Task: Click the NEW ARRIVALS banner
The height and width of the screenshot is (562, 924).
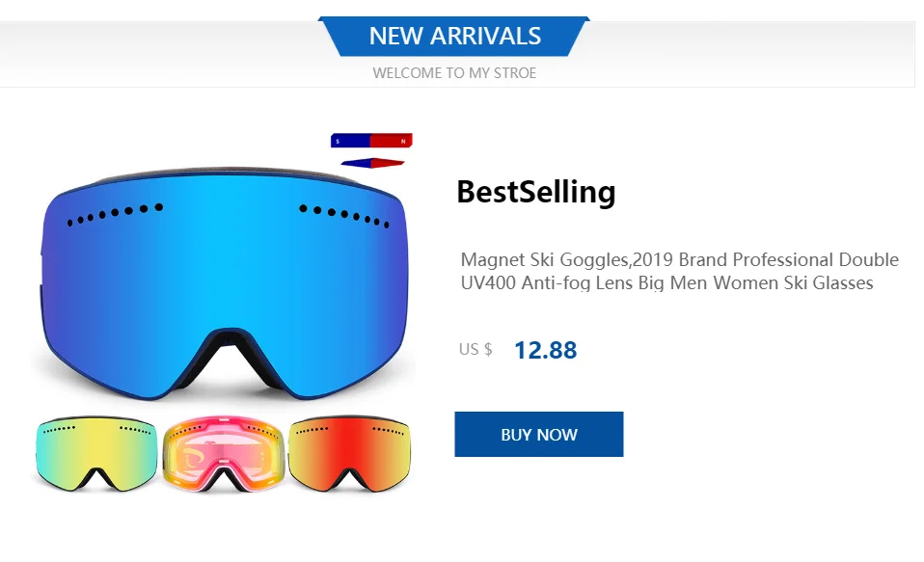Action: click(453, 36)
